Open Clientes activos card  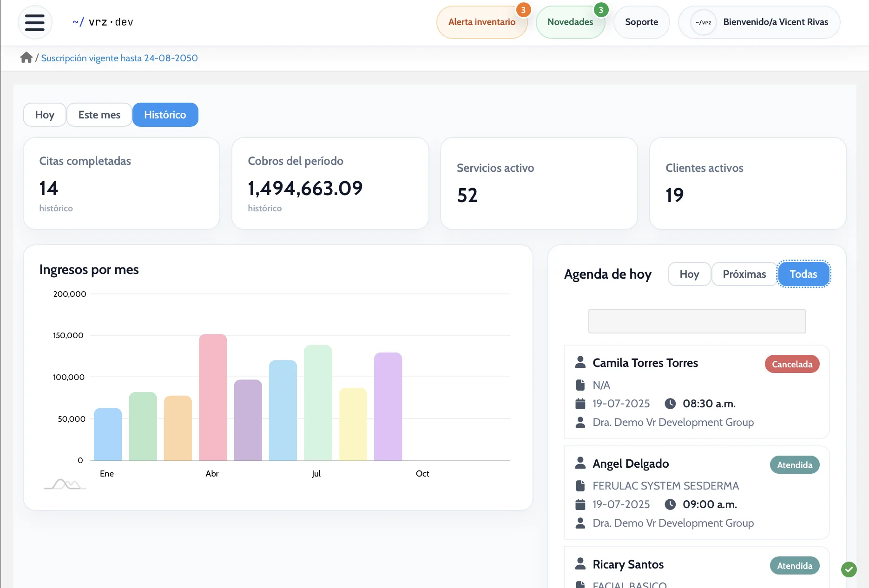(748, 183)
